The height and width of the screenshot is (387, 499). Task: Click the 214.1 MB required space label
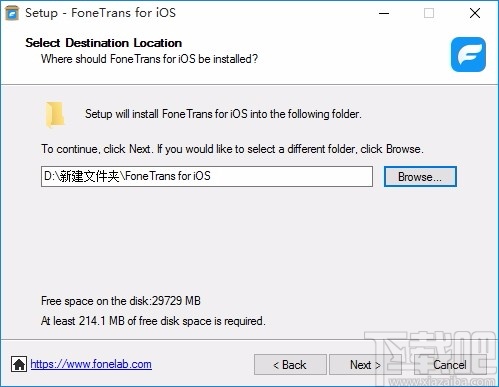click(x=153, y=321)
